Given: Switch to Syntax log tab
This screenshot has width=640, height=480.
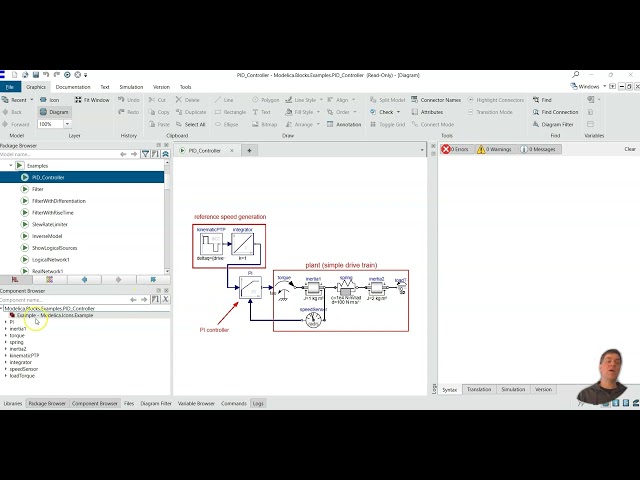Looking at the screenshot, I should pos(449,390).
